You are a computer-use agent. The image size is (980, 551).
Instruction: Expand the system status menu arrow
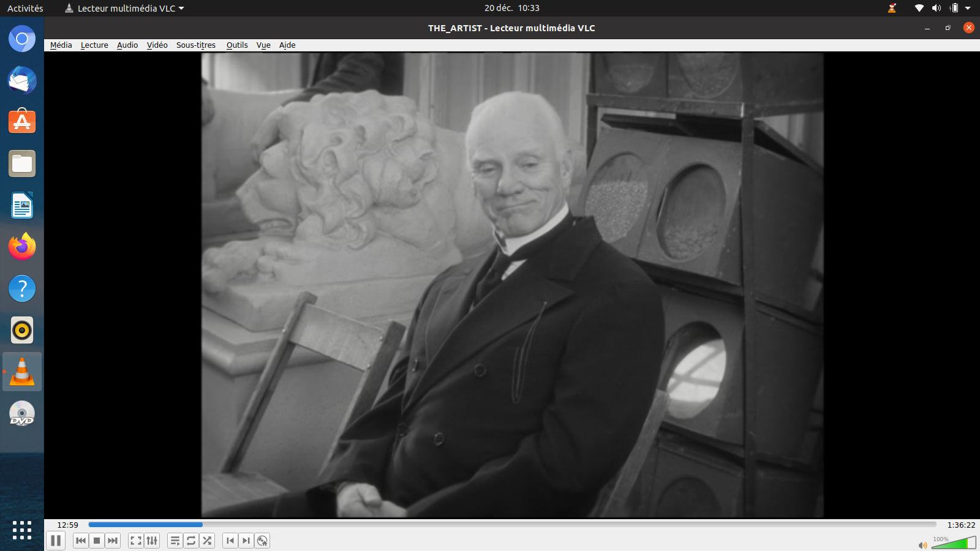click(968, 8)
